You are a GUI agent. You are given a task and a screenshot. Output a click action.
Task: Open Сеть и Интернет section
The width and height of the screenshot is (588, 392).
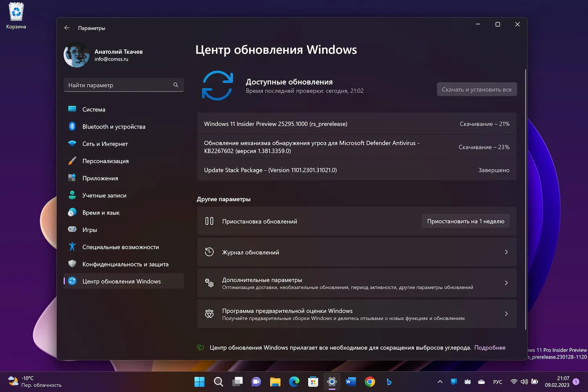(x=105, y=144)
